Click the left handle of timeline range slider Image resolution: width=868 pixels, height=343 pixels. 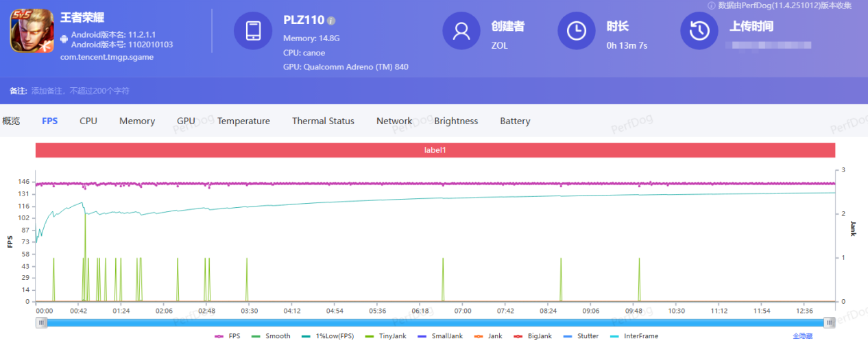coord(42,322)
